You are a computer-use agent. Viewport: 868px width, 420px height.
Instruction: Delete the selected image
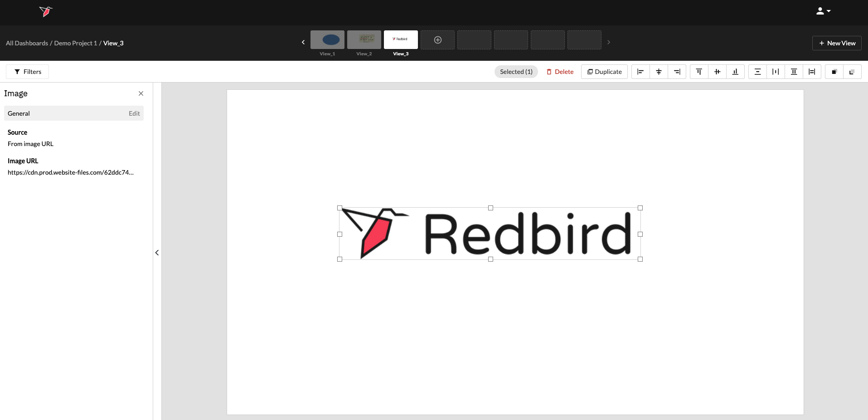pyautogui.click(x=560, y=72)
